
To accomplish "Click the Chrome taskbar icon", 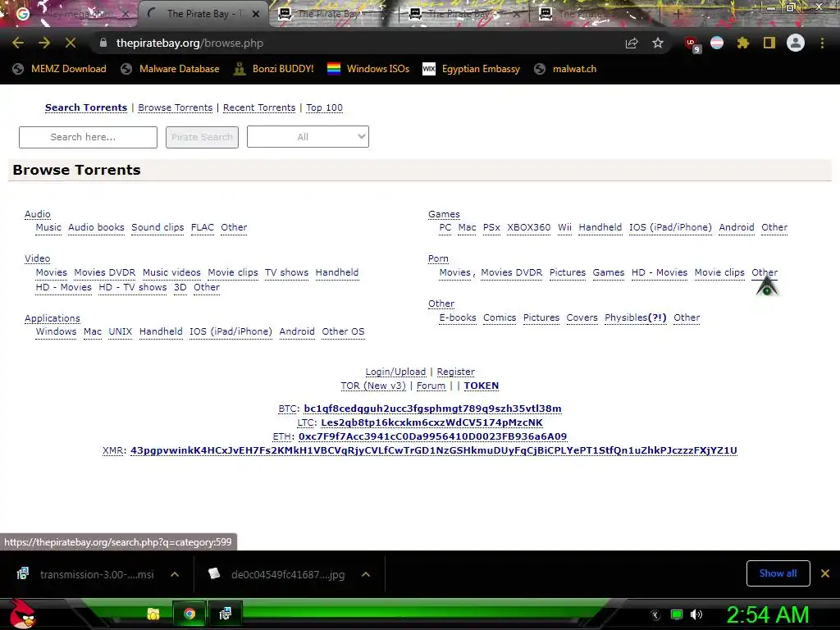I will click(189, 614).
